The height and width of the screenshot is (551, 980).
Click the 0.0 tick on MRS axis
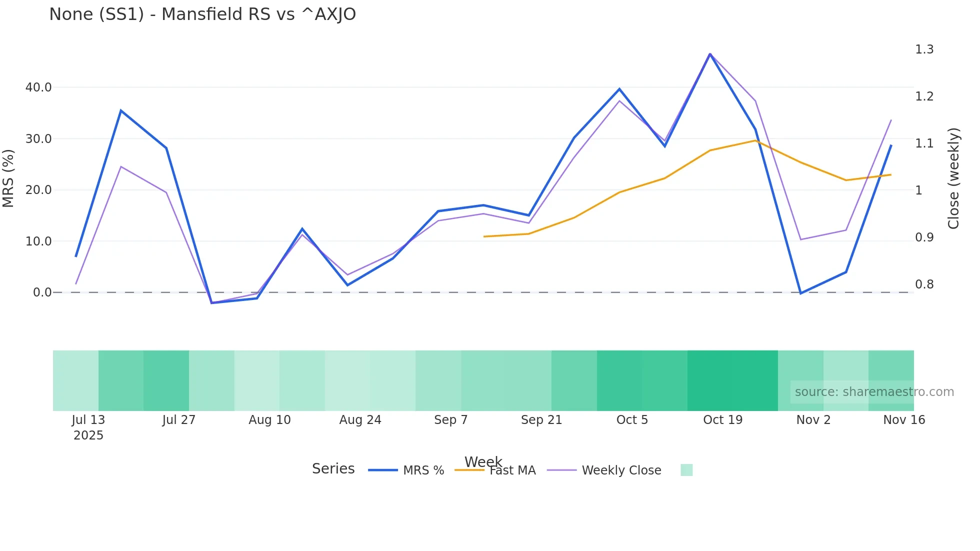tap(42, 292)
